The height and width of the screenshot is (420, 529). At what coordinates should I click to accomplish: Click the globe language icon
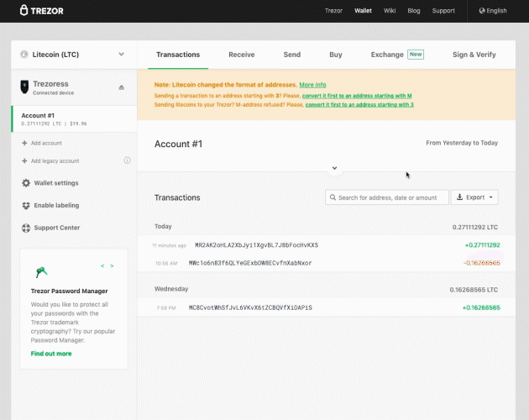tap(482, 10)
